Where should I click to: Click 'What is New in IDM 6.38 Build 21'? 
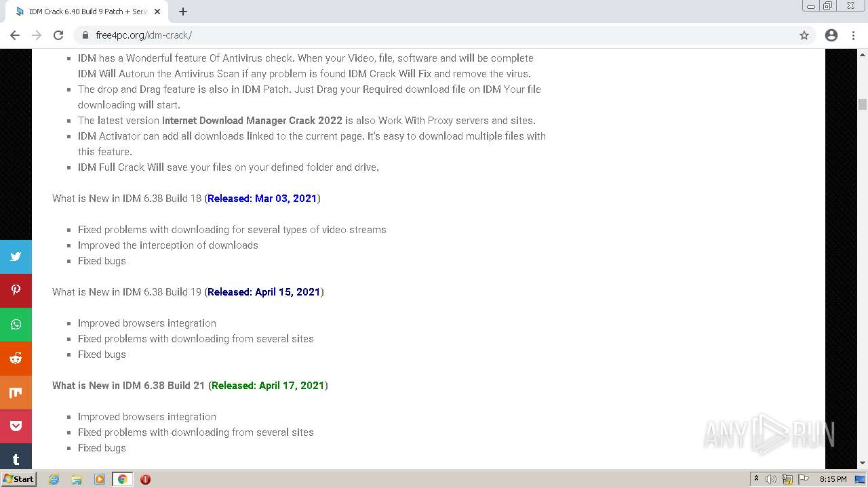pyautogui.click(x=128, y=386)
